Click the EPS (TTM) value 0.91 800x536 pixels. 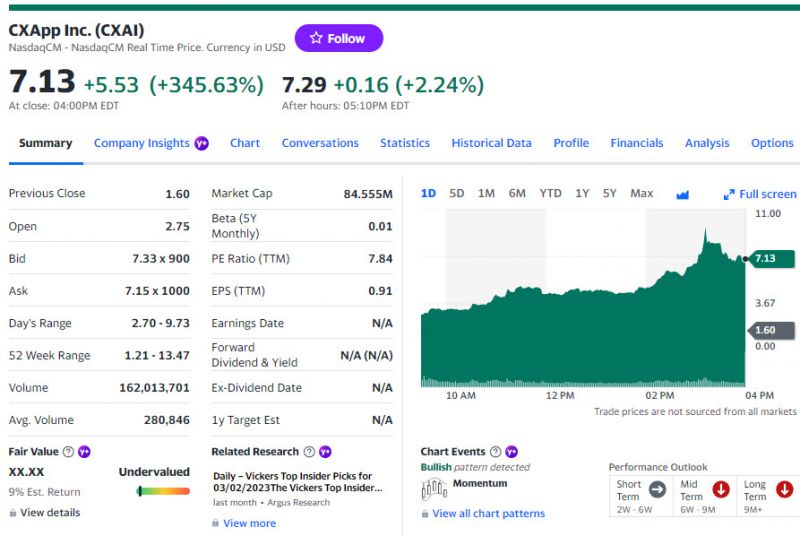[380, 291]
